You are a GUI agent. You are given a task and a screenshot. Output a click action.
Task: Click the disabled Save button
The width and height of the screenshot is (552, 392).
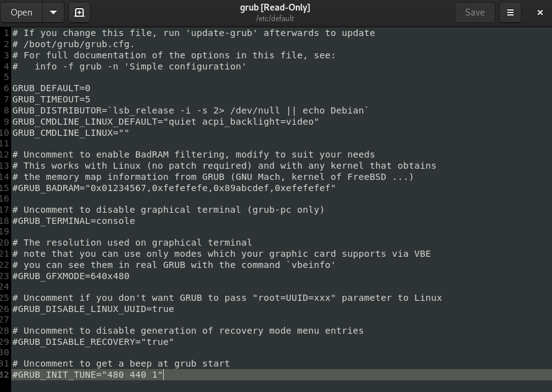pos(475,12)
